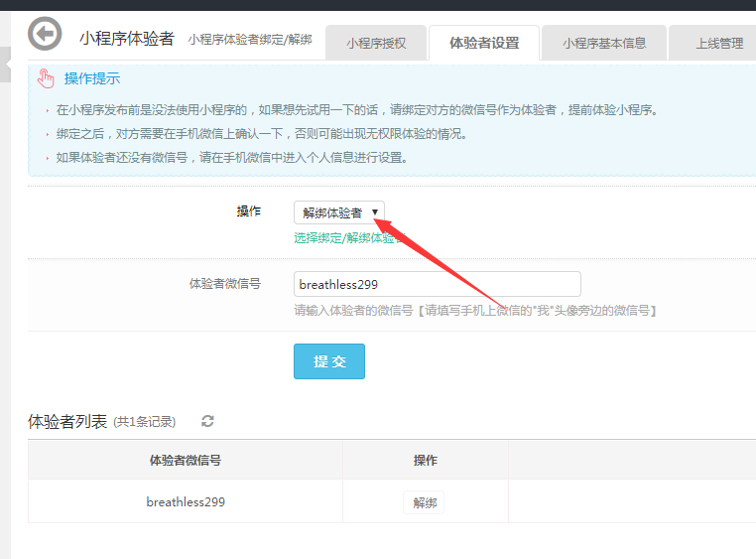Viewport: 756px width, 559px height.
Task: Go to the 上线管理 tab
Action: tap(718, 44)
